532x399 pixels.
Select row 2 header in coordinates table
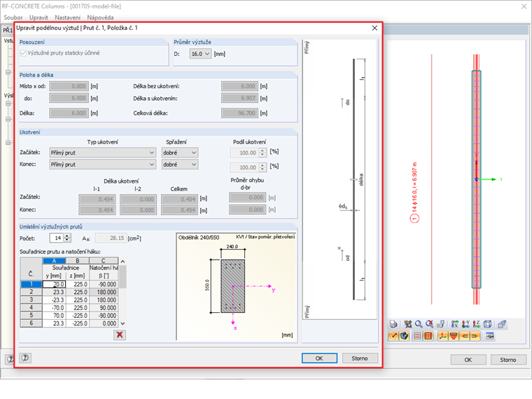tap(31, 292)
